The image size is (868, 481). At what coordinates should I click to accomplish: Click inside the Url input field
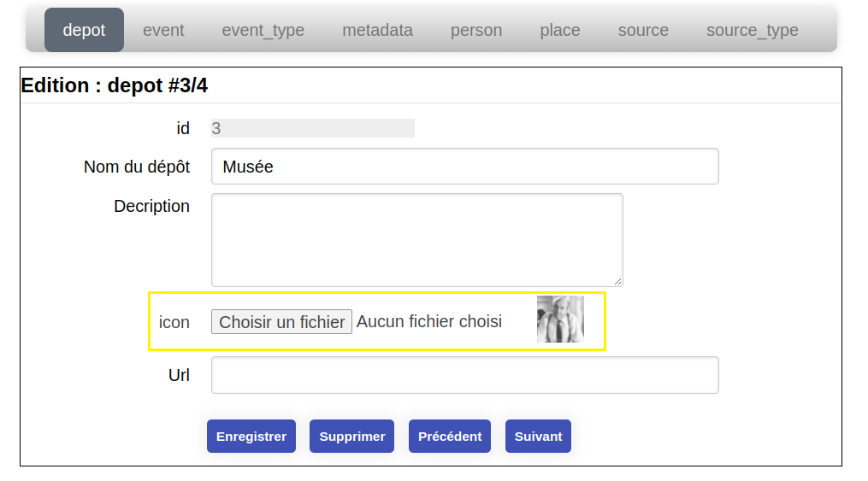pos(465,375)
